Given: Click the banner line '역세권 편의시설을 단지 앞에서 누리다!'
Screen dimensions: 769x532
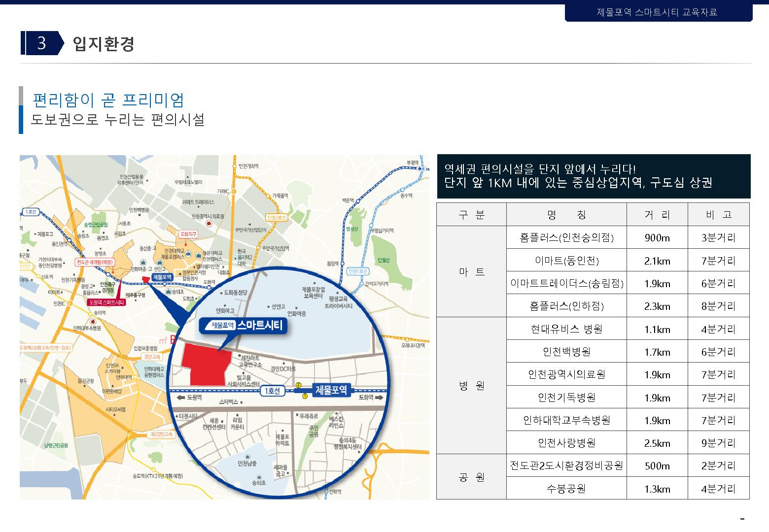Looking at the screenshot, I should (x=540, y=169).
